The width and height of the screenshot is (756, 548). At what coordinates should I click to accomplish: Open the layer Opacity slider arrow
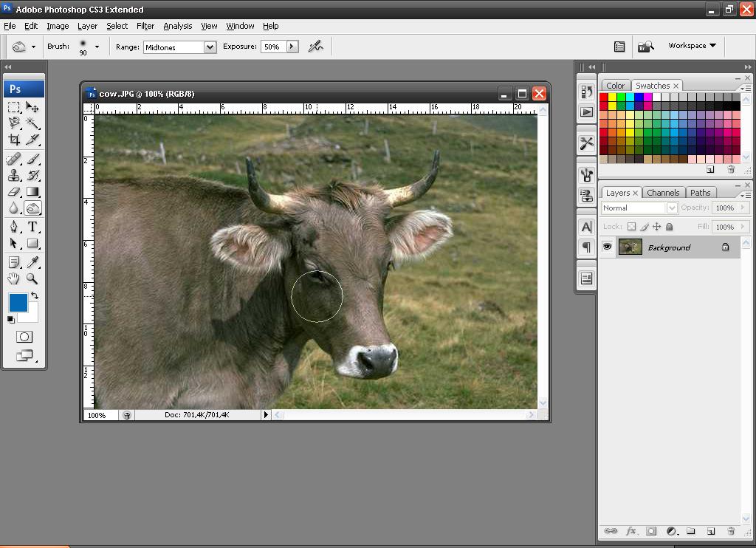point(743,208)
